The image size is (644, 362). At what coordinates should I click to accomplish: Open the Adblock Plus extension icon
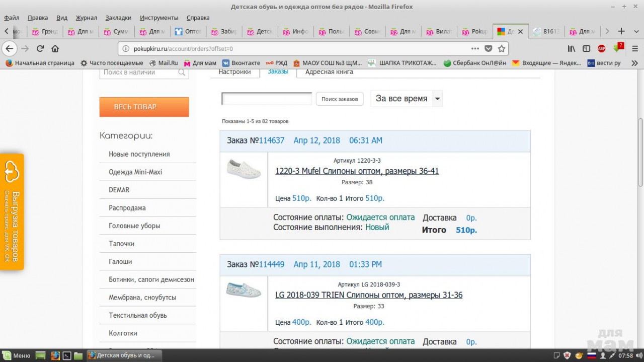(x=601, y=49)
